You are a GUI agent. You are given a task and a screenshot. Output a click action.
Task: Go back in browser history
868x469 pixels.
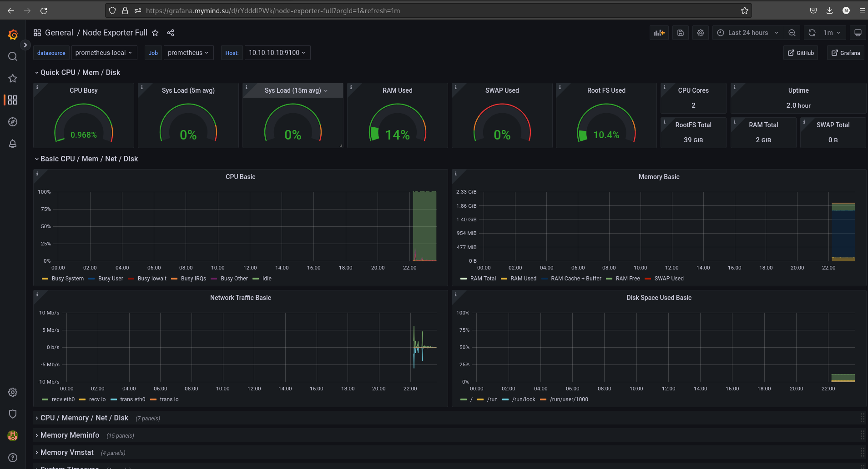pos(11,10)
